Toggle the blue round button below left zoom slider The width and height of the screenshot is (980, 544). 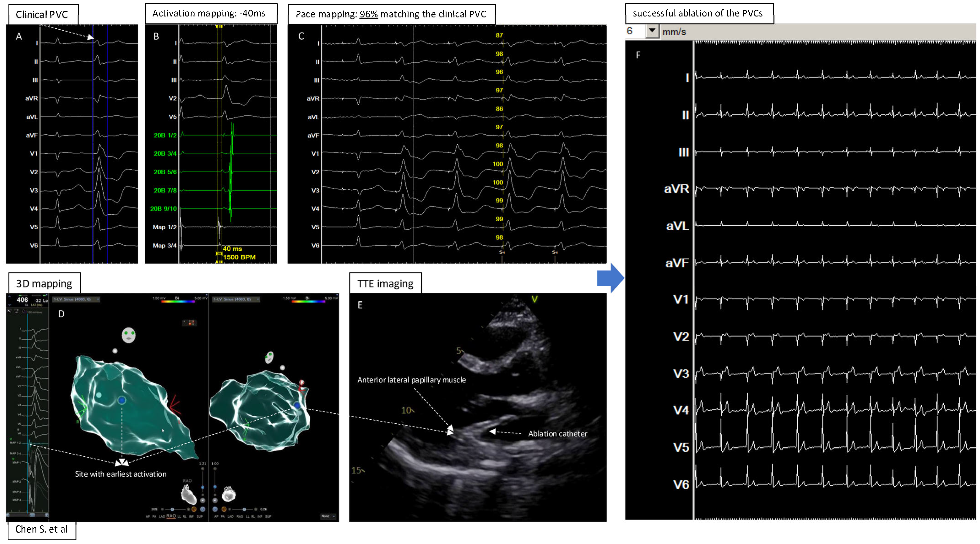click(203, 509)
